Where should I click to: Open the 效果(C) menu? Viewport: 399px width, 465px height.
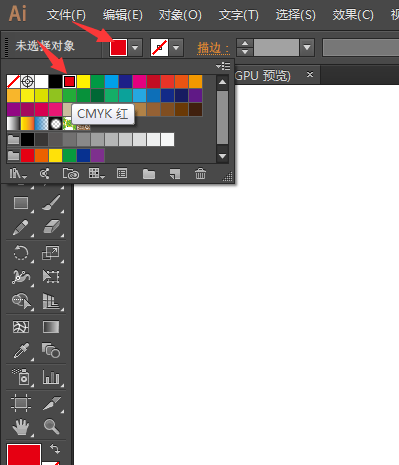pyautogui.click(x=353, y=15)
